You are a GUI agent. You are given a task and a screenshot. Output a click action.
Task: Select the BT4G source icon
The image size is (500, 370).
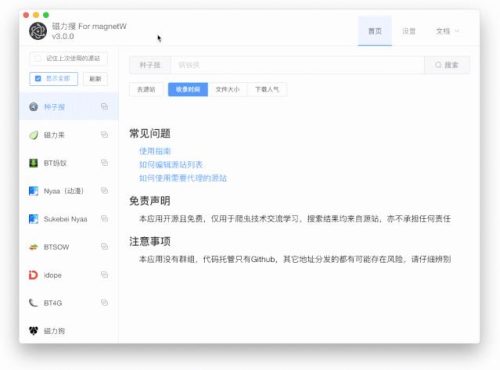[33, 303]
